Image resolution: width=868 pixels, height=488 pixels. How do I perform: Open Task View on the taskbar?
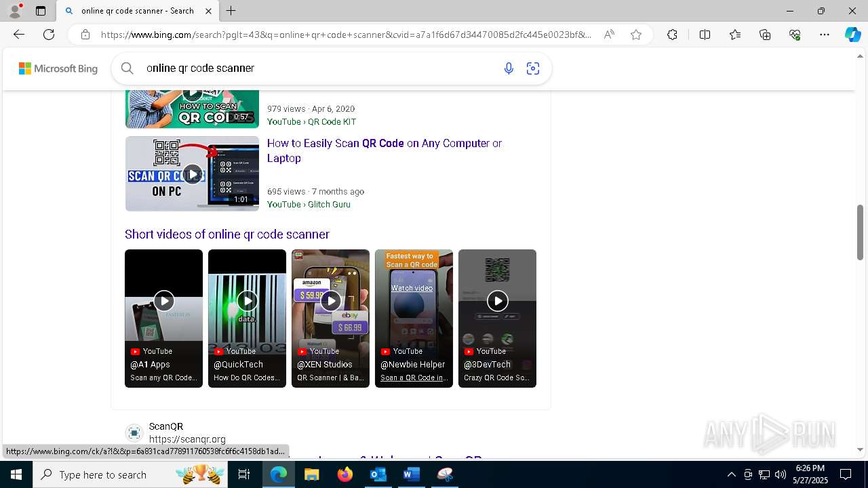click(x=245, y=474)
